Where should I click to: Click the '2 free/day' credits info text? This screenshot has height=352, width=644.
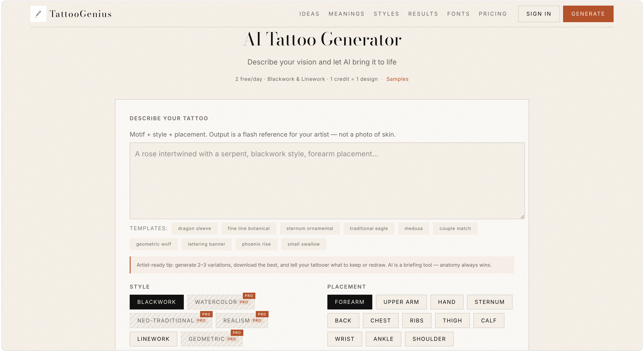[x=307, y=79]
